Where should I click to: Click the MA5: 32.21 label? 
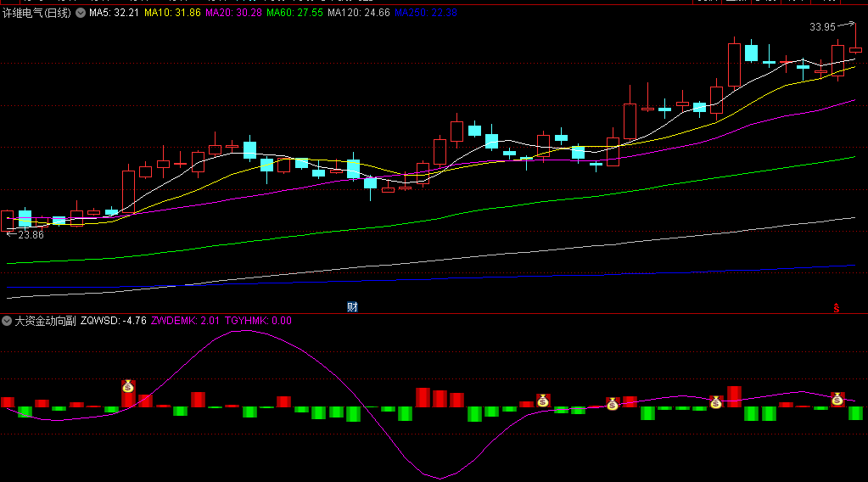tap(114, 13)
